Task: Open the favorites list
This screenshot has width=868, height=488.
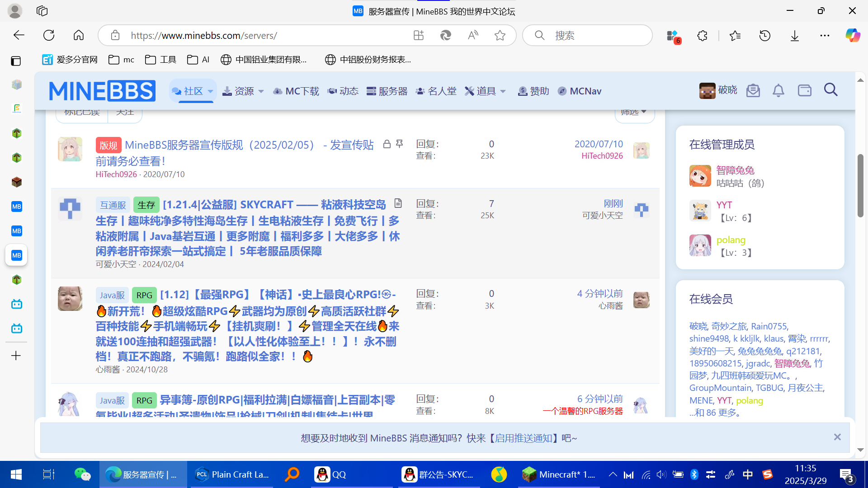Action: coord(735,35)
